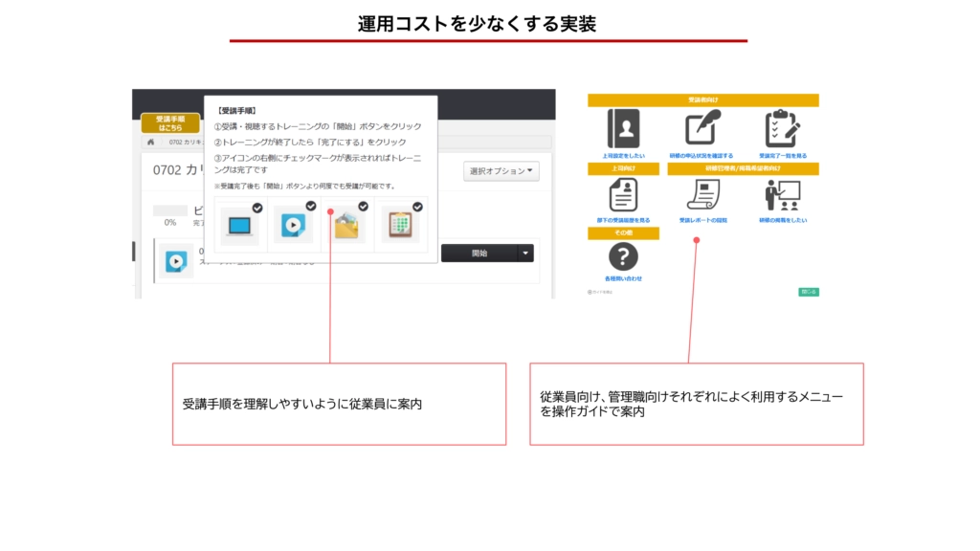Click the 【受講手順】 popup heading
Image resolution: width=980 pixels, height=551 pixels.
237,111
